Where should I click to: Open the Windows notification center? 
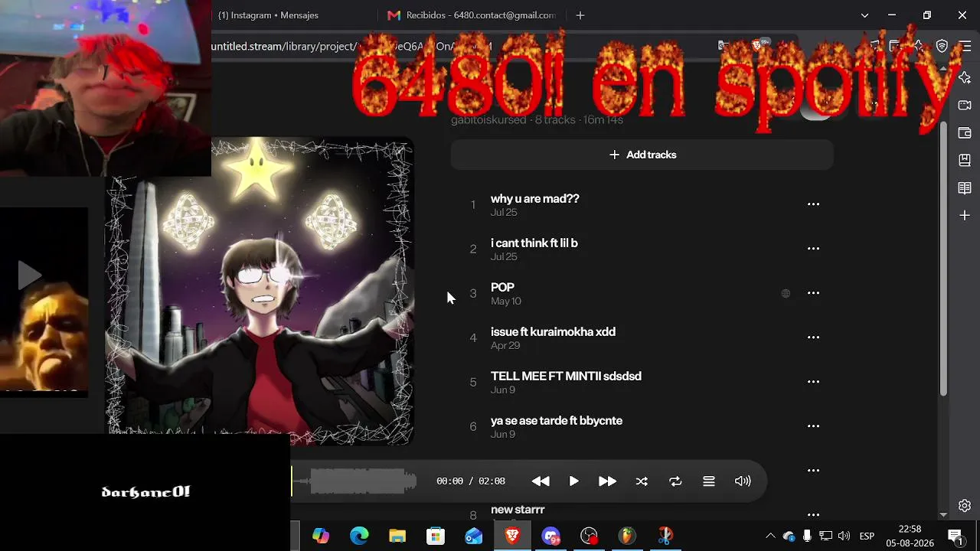[x=955, y=536]
